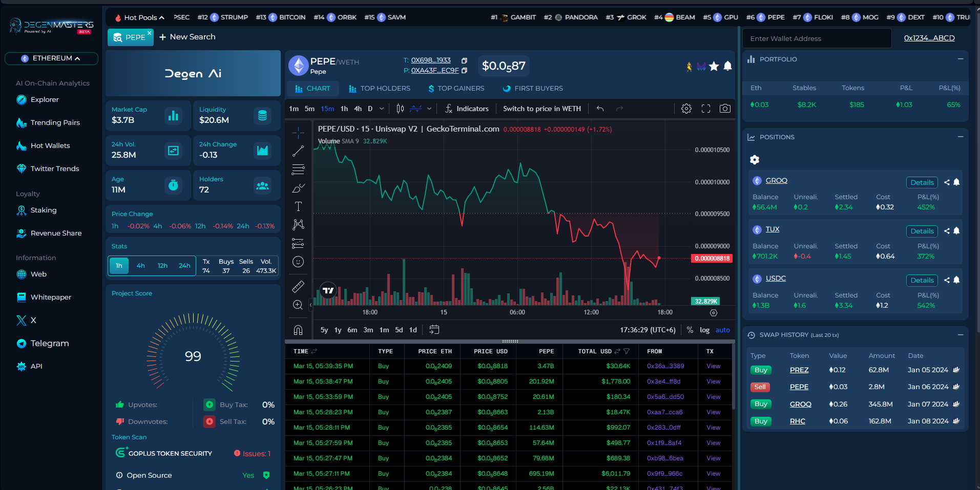Open the chart patterns tool

[298, 225]
